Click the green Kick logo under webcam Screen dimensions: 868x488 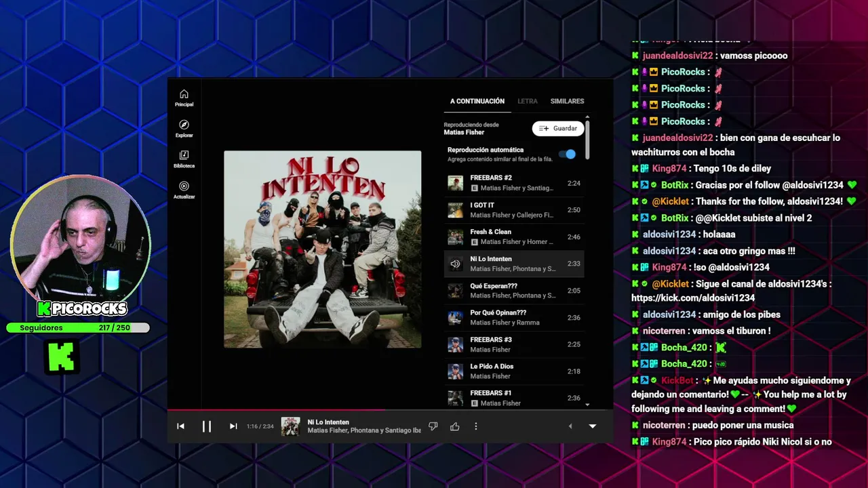pyautogui.click(x=62, y=357)
